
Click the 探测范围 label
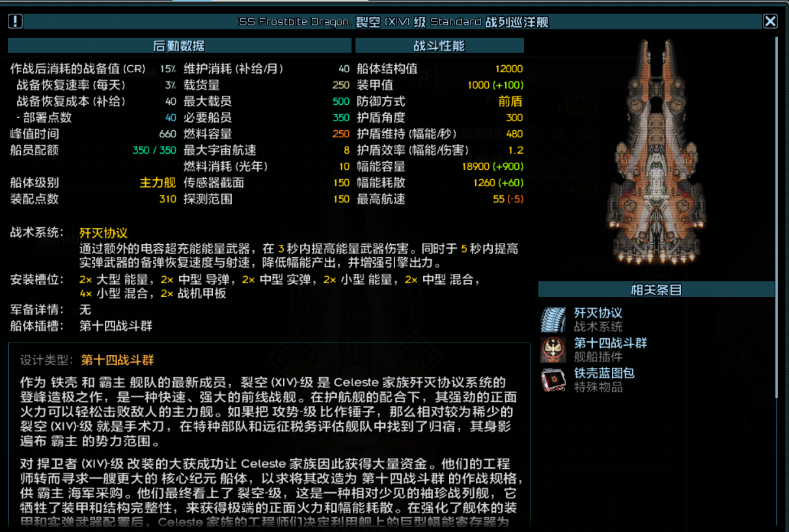tap(208, 199)
